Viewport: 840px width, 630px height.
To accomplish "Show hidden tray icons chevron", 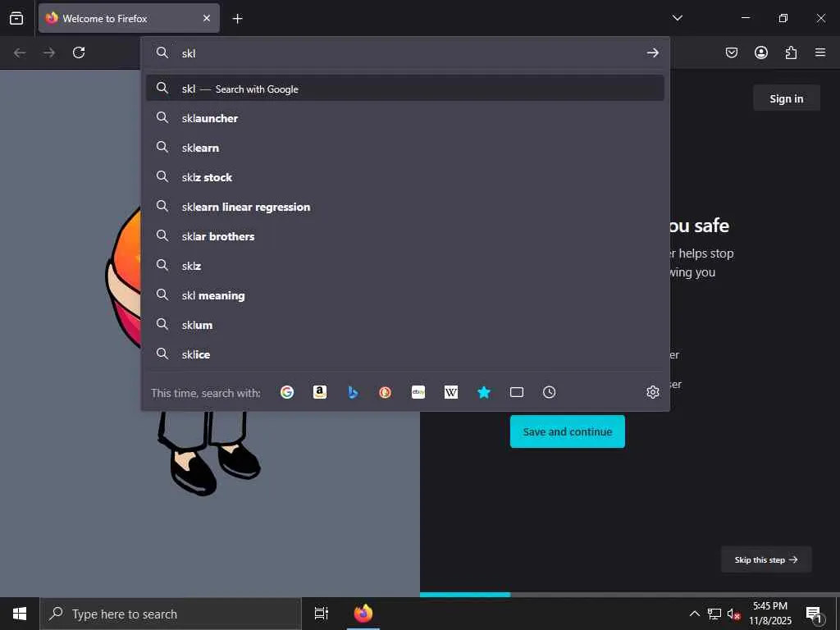I will [694, 614].
